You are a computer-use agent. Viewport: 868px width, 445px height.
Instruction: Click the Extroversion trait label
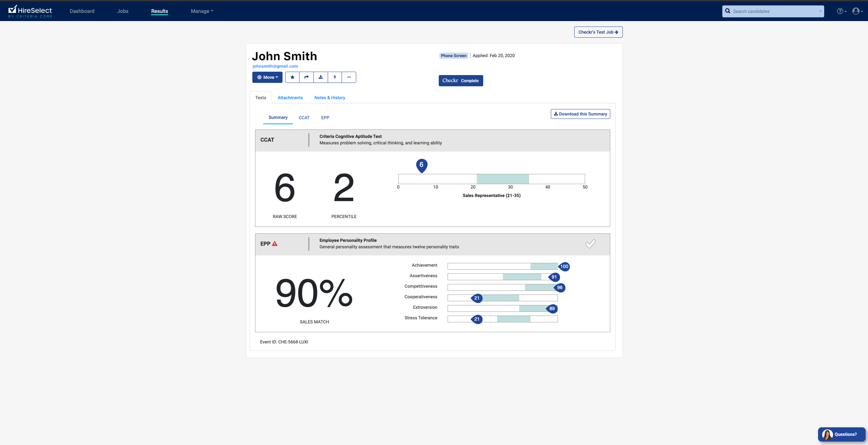click(425, 307)
